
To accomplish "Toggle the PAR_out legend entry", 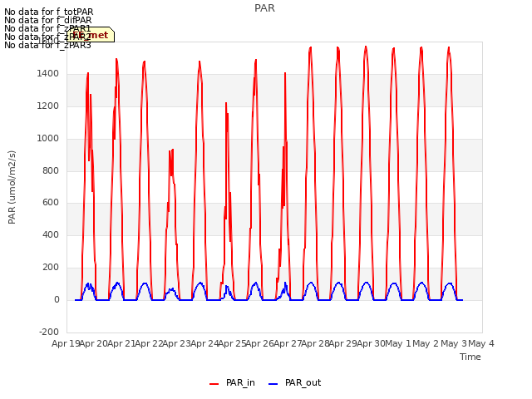I will 295,383.
